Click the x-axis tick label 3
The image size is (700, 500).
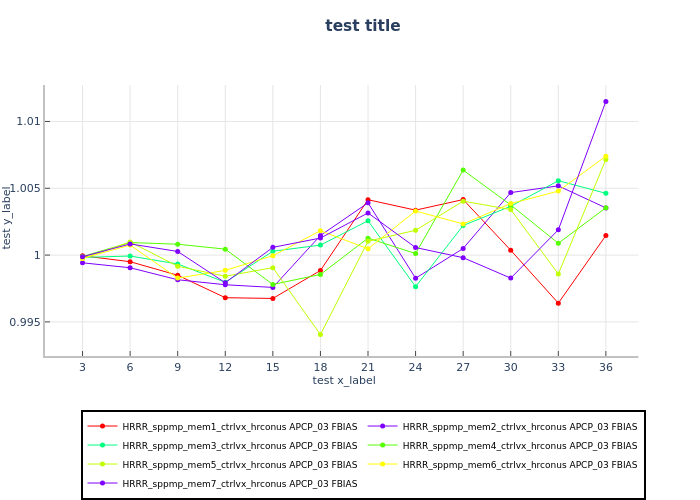pyautogui.click(x=82, y=367)
